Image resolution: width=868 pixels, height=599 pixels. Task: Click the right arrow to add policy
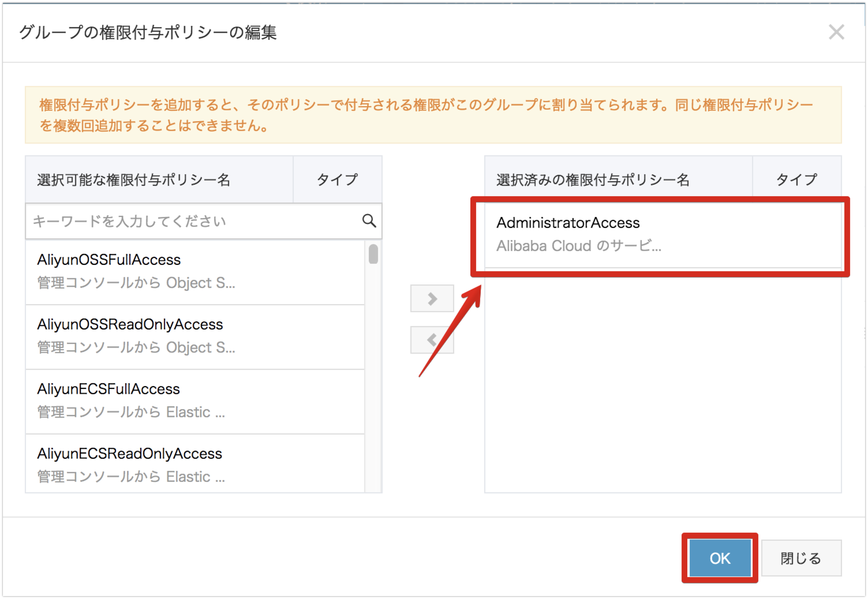click(x=432, y=298)
